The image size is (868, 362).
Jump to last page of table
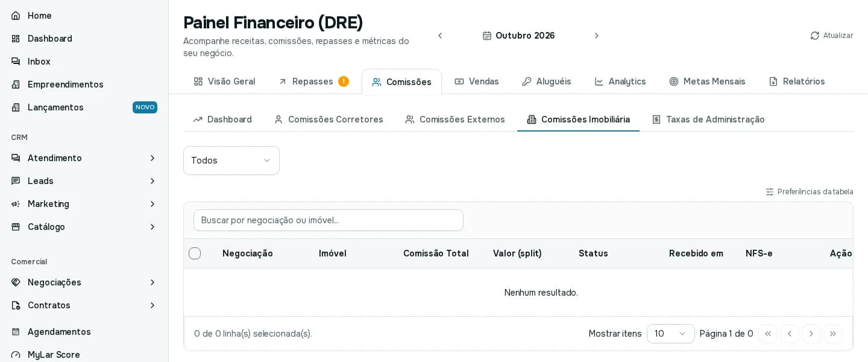pyautogui.click(x=833, y=334)
